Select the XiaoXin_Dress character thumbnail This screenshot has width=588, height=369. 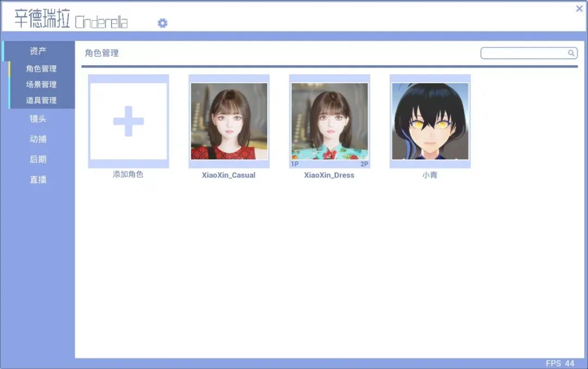coord(329,121)
